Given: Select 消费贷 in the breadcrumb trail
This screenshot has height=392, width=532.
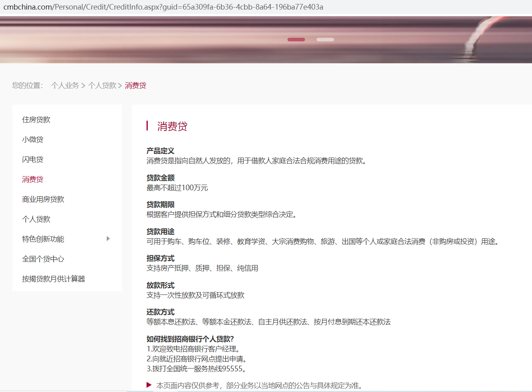Looking at the screenshot, I should pyautogui.click(x=135, y=86).
